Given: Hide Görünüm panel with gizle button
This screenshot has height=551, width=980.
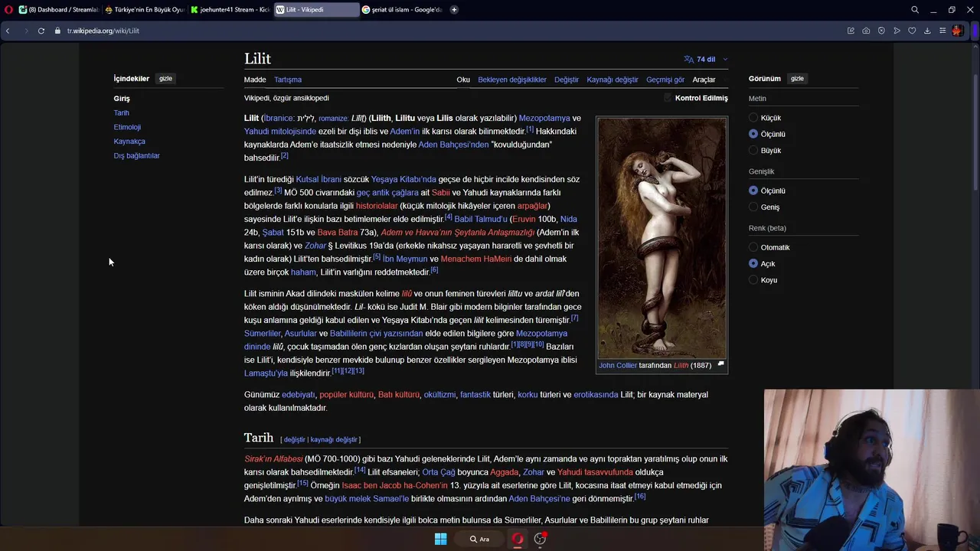Looking at the screenshot, I should coord(797,79).
